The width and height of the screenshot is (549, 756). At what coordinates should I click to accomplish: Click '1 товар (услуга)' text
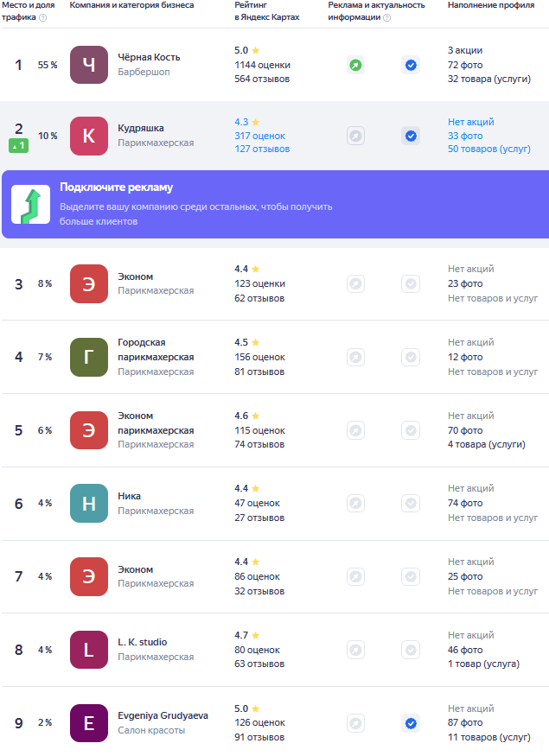[x=483, y=664]
